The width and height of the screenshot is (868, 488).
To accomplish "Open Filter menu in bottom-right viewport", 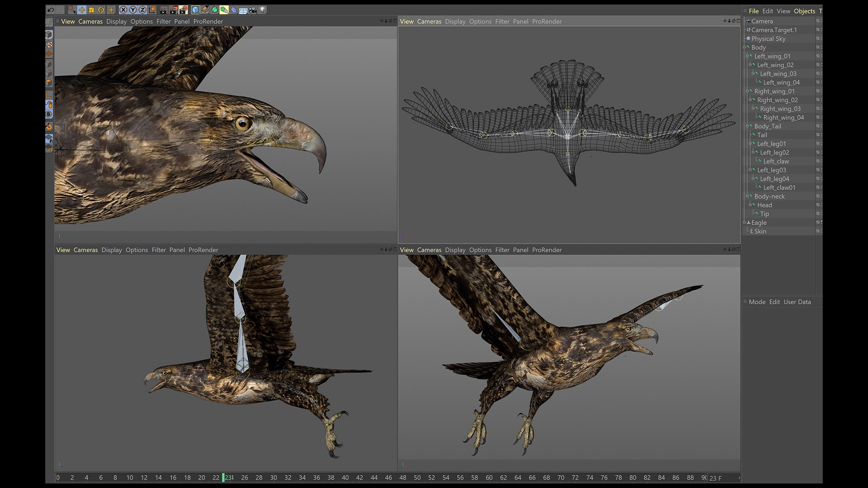I will click(x=502, y=250).
